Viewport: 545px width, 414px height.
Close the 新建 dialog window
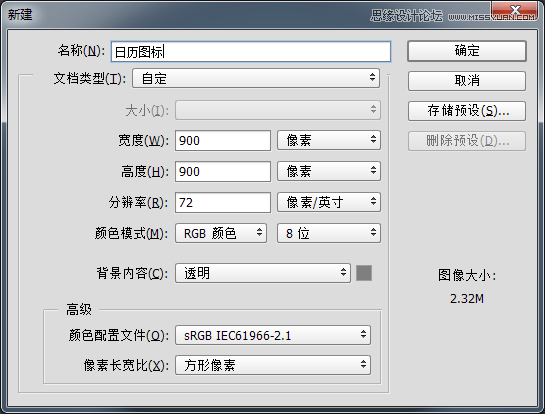click(515, 10)
